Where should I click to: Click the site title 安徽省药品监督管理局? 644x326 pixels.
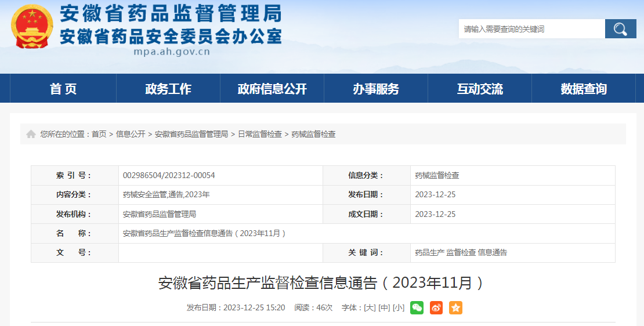pos(171,13)
